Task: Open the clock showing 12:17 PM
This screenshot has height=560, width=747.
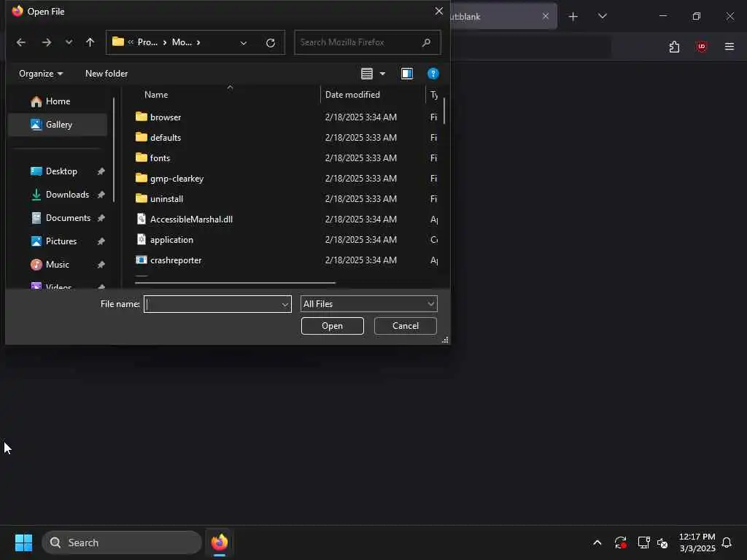Action: [697, 542]
